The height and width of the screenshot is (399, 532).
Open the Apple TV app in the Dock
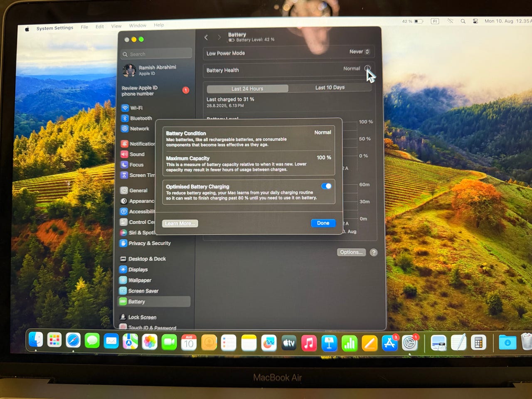[x=289, y=343]
